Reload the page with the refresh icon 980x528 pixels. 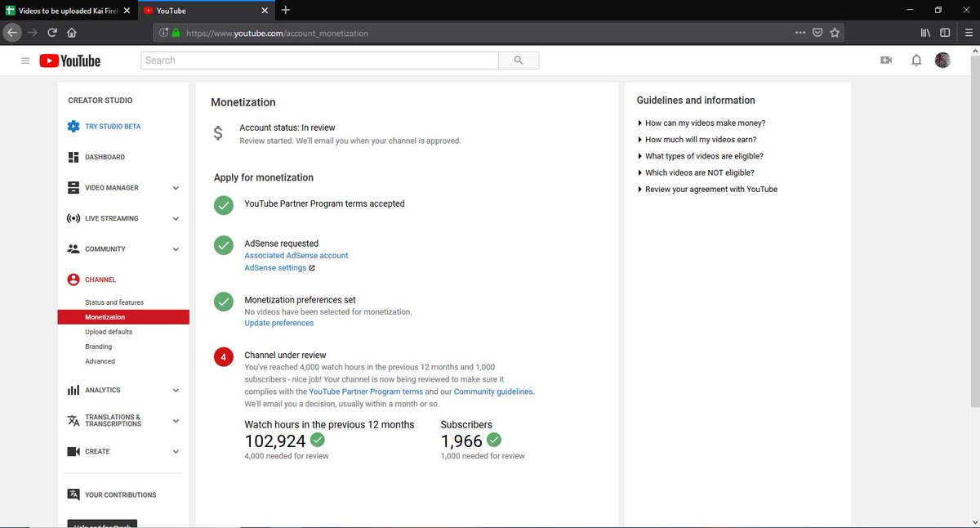[x=52, y=33]
